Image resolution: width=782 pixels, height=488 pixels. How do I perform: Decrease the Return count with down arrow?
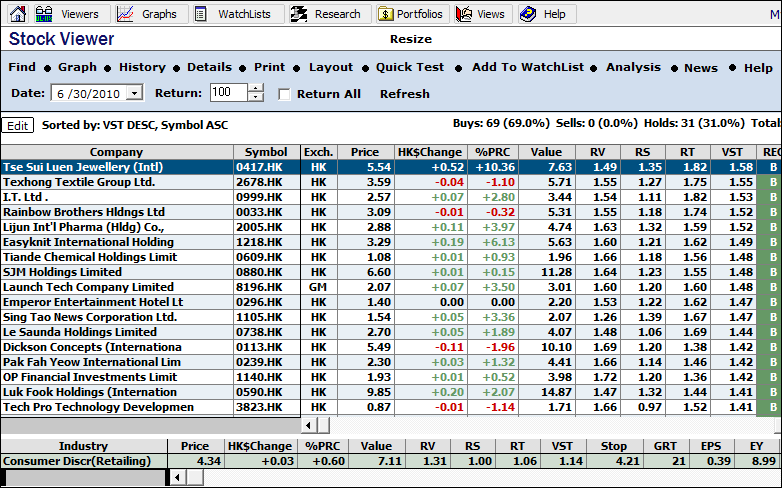256,97
